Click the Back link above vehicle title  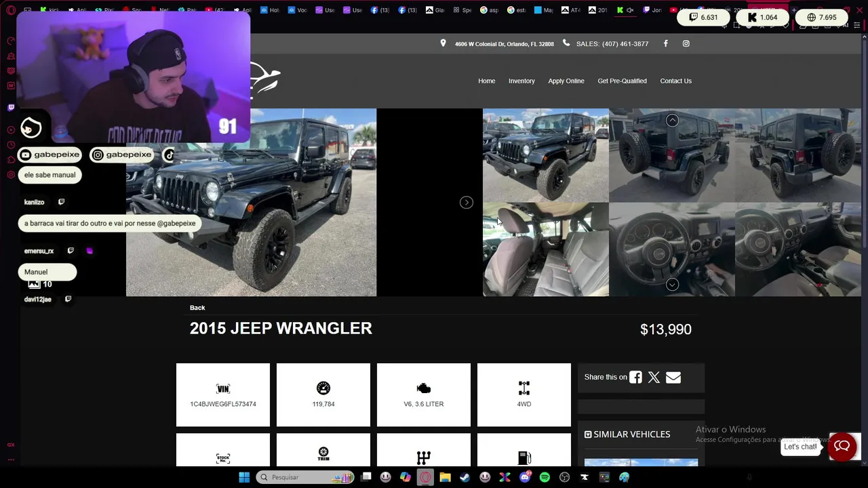click(x=197, y=308)
